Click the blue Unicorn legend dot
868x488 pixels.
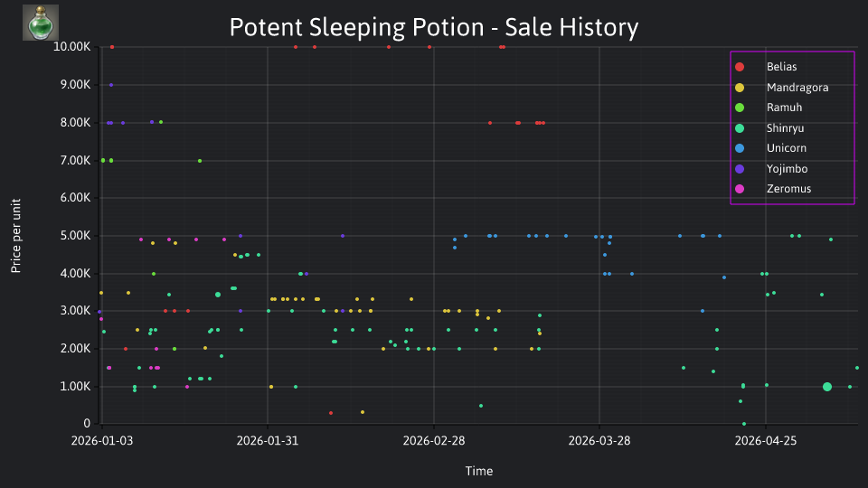(740, 148)
